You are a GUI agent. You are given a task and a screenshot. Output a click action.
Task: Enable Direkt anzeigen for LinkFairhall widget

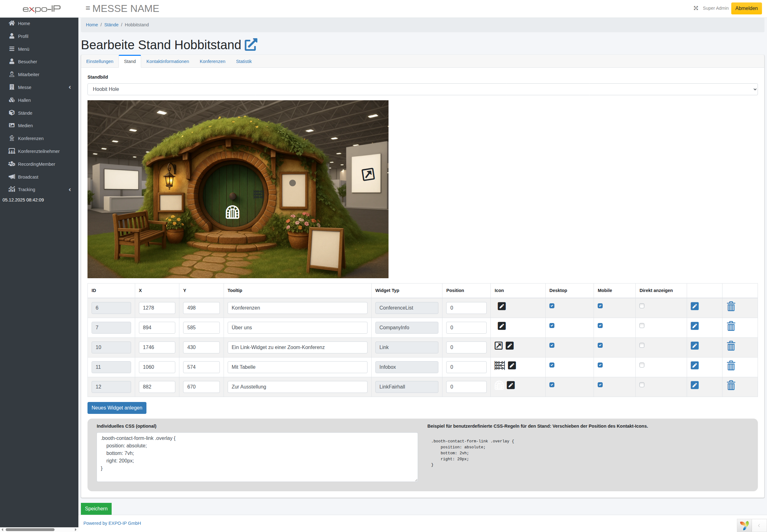click(x=642, y=385)
